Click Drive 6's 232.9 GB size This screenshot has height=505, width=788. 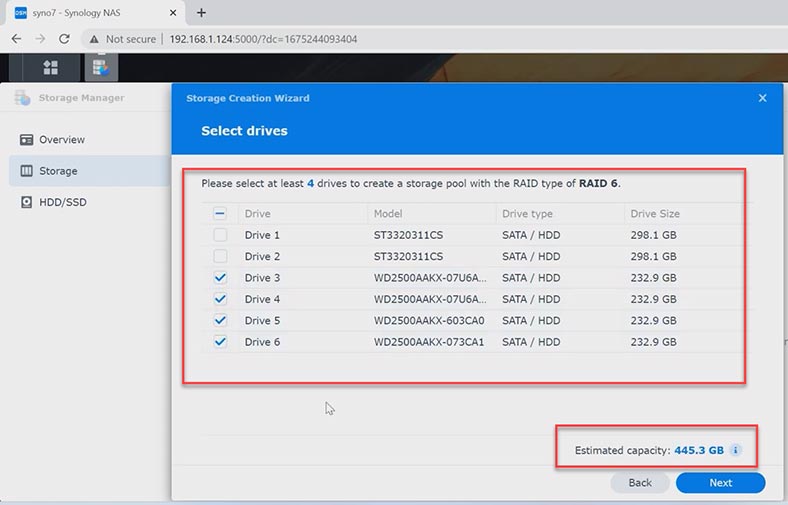[x=653, y=342]
